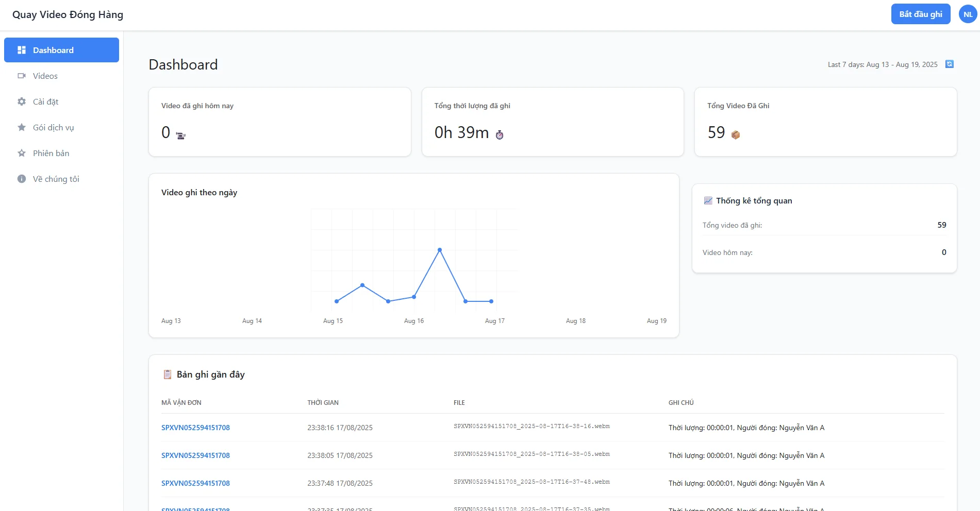Open tracking code link for 23:38:05 record

click(x=195, y=455)
